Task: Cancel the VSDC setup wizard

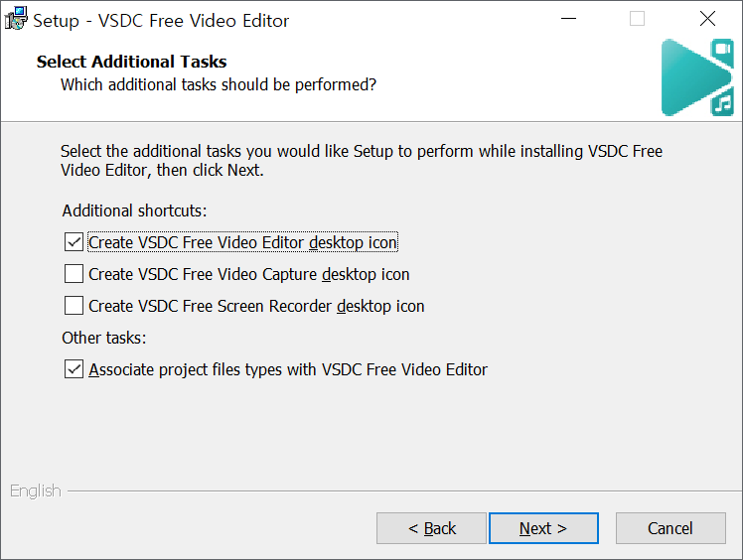Action: click(670, 528)
